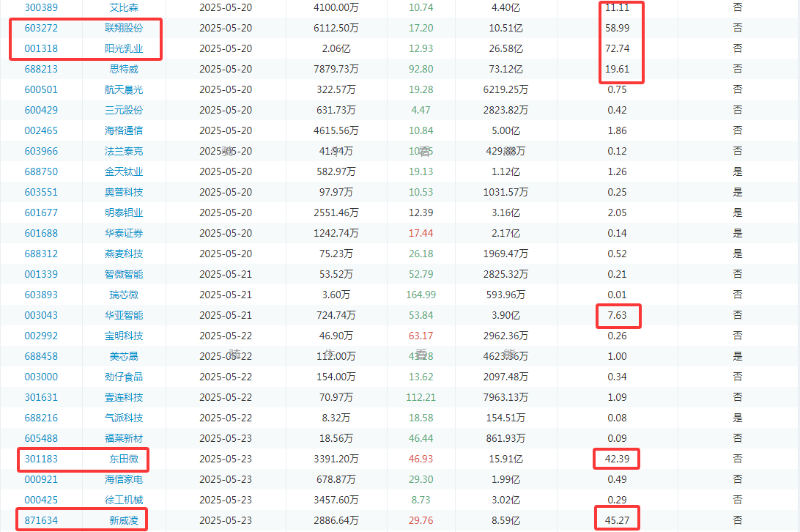Open 阳光乳业 stock link
Image resolution: width=800 pixels, height=532 pixels.
124,48
